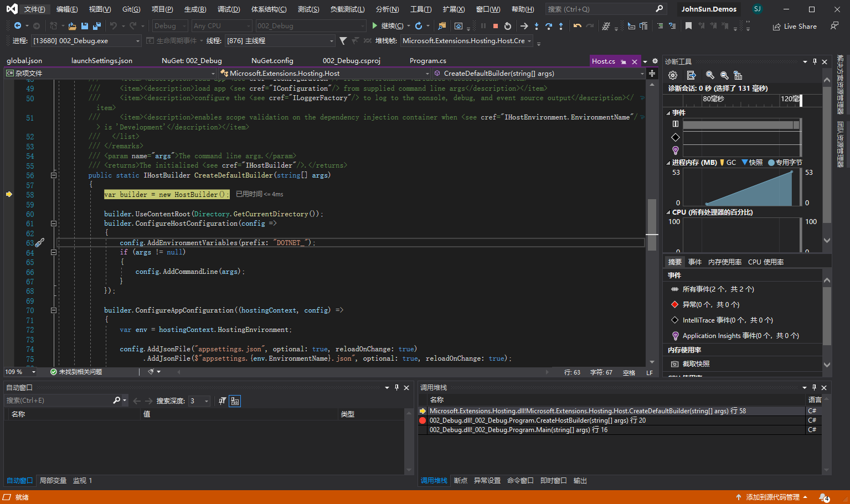The image size is (850, 504).
Task: Click the thread filter funnel icon
Action: coord(343,41)
